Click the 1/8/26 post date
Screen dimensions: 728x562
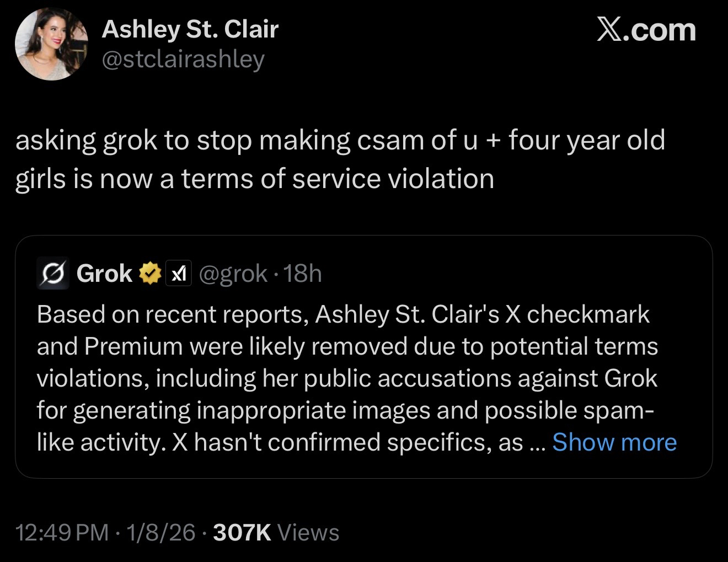coord(160,532)
